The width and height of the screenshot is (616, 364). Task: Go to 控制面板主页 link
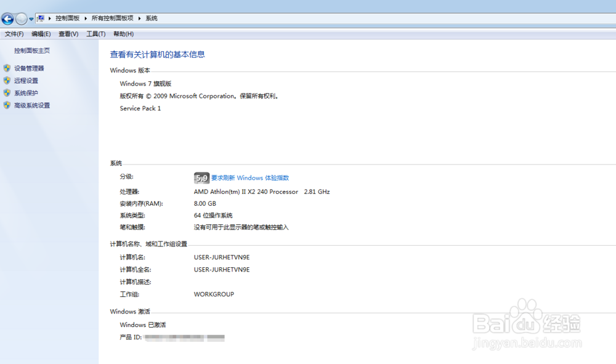(x=32, y=51)
